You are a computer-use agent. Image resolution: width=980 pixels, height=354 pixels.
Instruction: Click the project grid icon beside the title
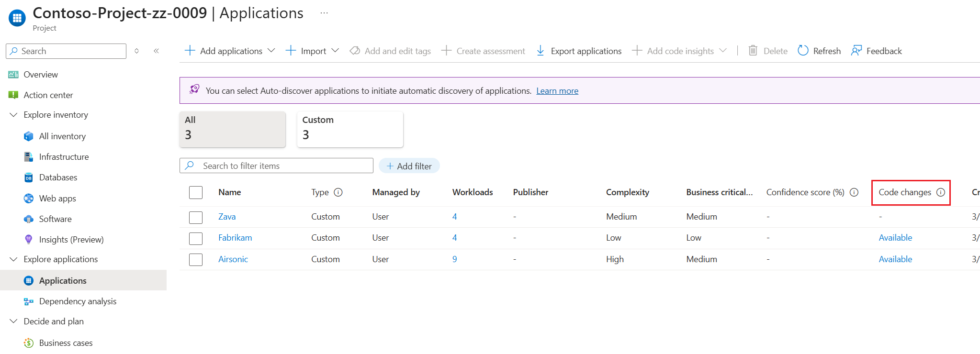(x=17, y=18)
